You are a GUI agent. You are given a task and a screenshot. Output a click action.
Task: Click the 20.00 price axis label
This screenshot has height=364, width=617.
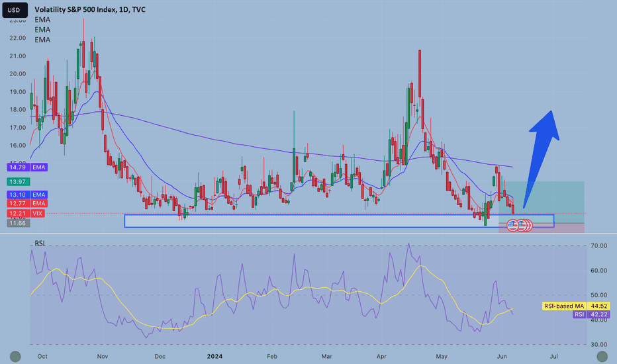[18, 74]
